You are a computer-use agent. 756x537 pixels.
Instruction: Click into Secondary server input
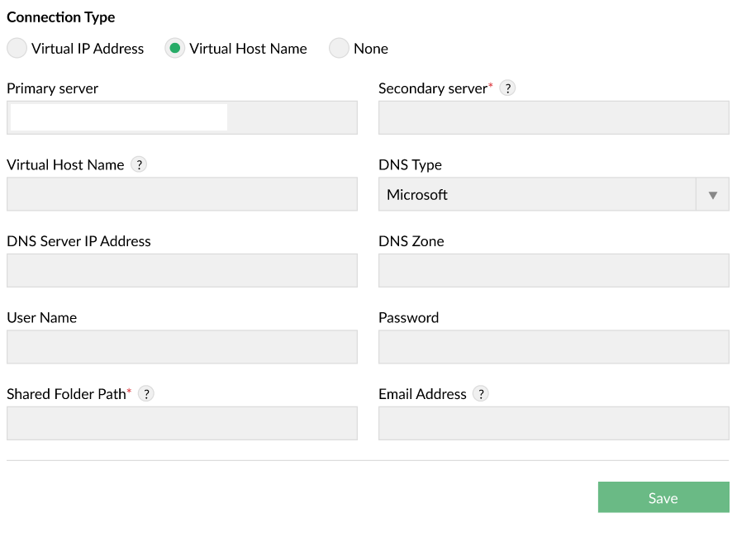554,118
